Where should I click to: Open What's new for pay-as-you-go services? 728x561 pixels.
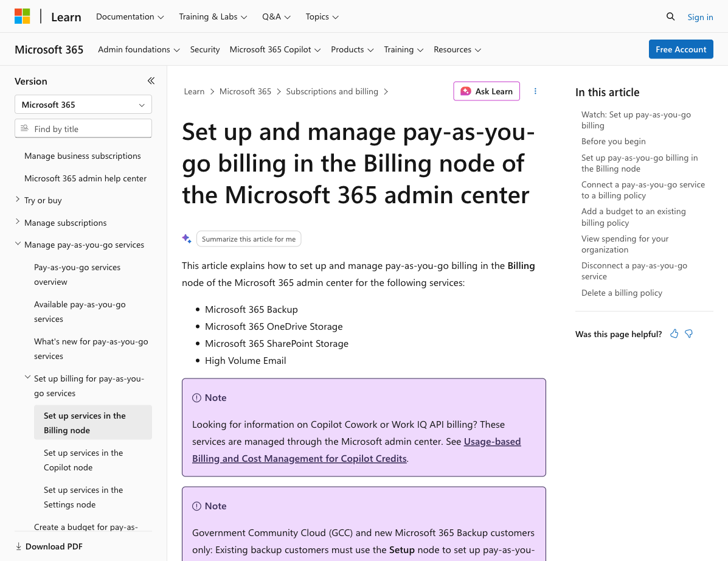point(91,349)
